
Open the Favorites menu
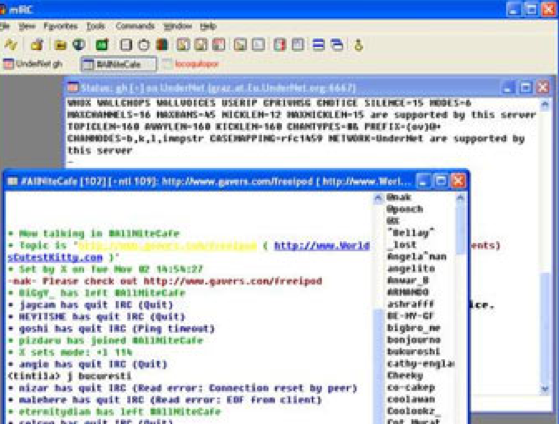(x=60, y=26)
